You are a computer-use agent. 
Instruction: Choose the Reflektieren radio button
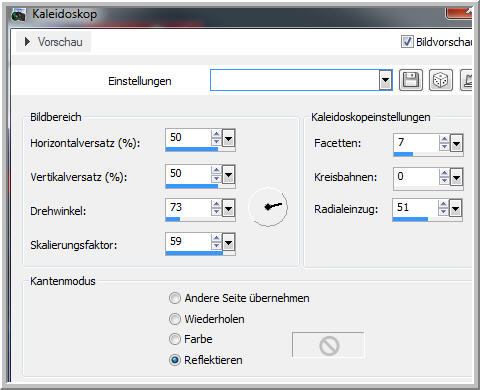[175, 360]
